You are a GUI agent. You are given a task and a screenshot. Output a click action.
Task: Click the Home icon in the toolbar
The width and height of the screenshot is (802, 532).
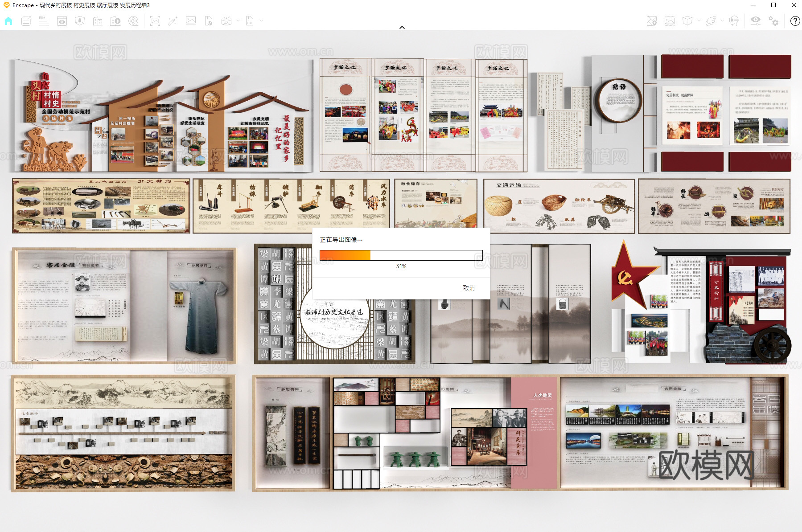click(8, 21)
